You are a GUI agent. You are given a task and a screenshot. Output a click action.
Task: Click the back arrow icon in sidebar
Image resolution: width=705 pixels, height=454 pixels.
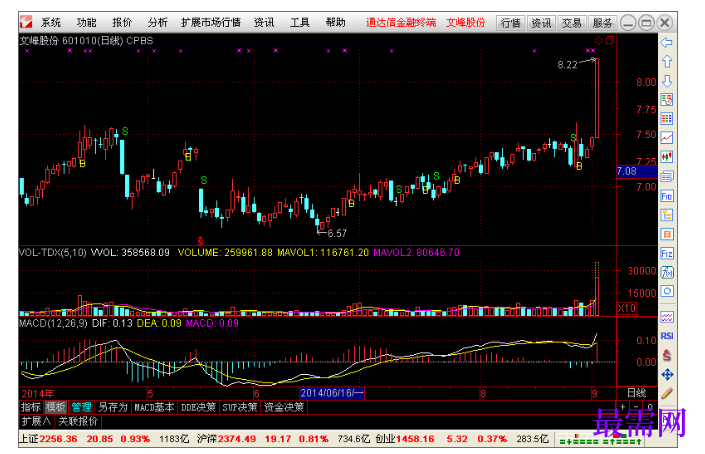coord(666,43)
